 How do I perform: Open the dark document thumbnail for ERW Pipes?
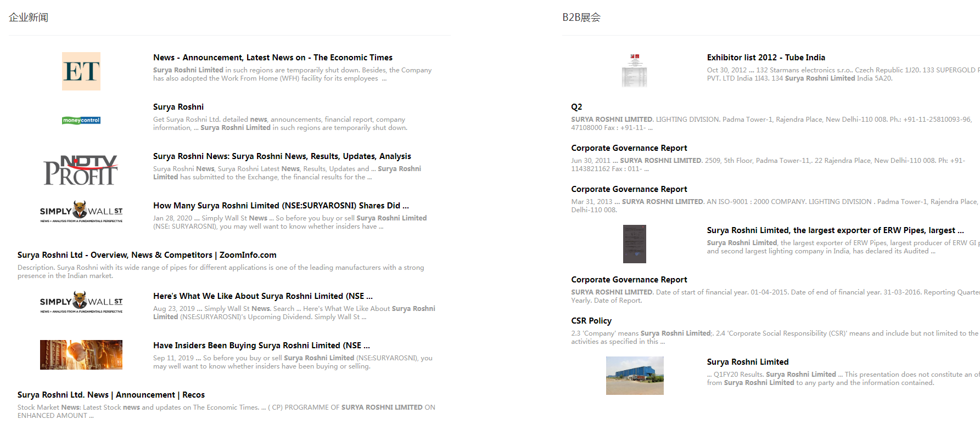click(x=634, y=244)
